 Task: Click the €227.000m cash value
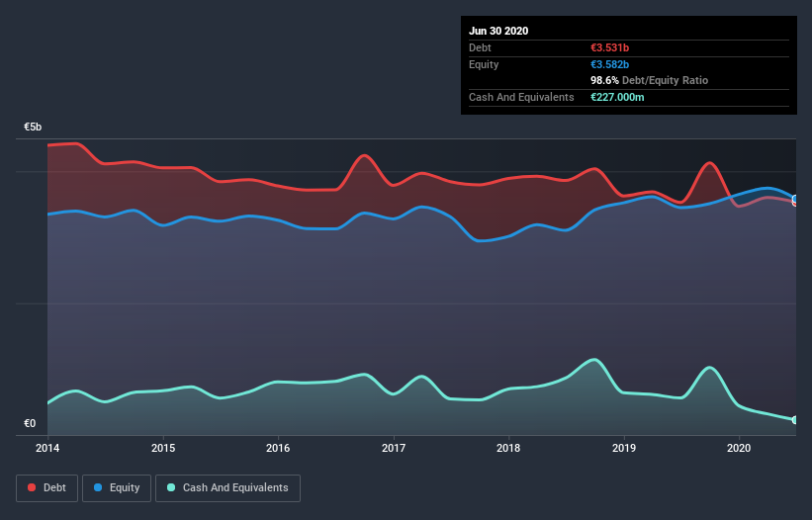click(x=617, y=97)
